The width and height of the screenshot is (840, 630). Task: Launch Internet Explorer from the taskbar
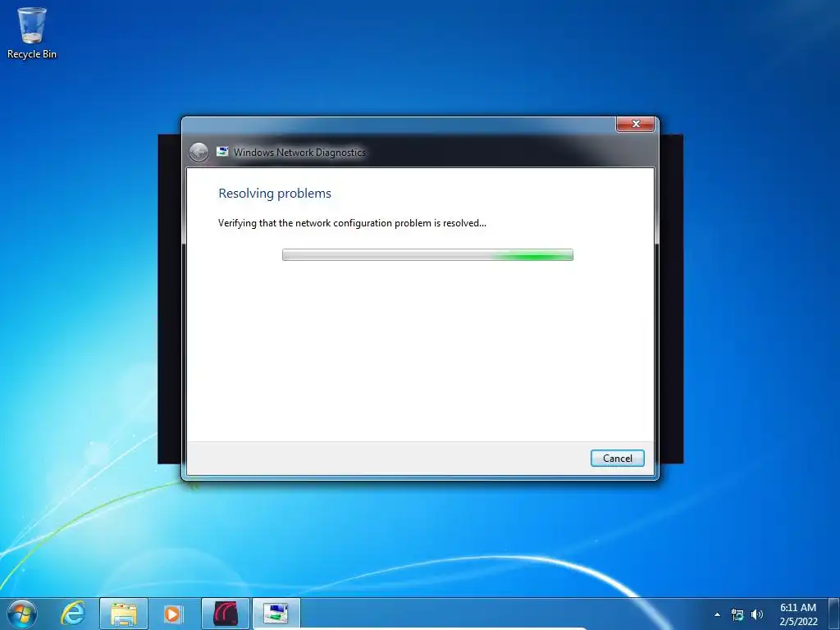click(73, 614)
